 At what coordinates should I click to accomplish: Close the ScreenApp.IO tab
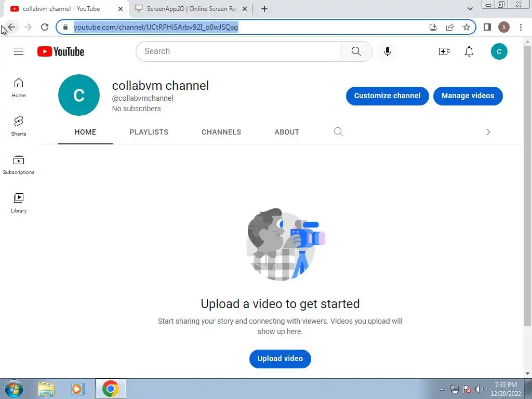[x=245, y=9]
